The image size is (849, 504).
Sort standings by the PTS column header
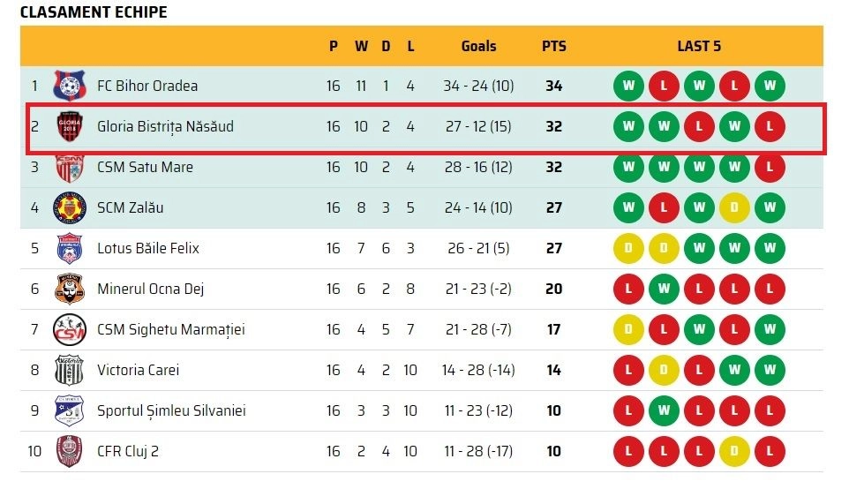click(x=554, y=46)
